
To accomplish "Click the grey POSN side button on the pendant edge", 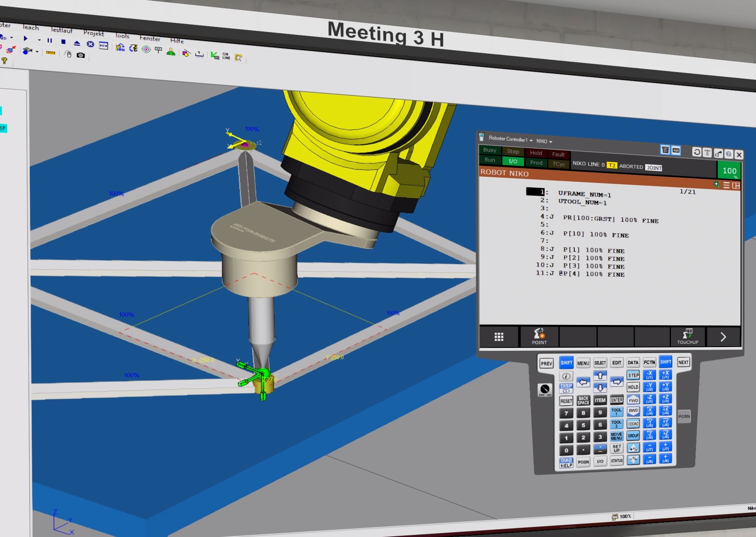I will (684, 417).
